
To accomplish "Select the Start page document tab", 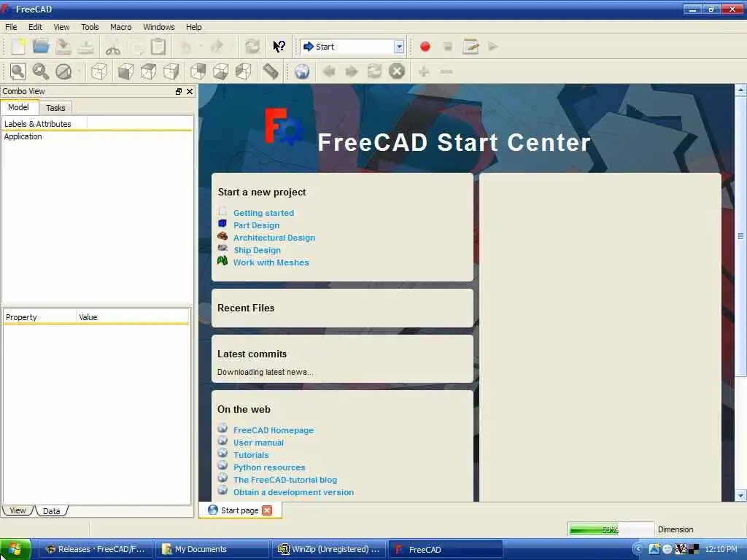I will click(x=239, y=510).
